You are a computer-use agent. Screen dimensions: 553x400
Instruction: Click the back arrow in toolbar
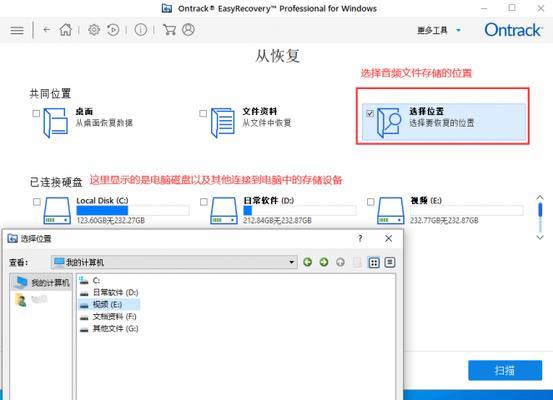pos(47,30)
